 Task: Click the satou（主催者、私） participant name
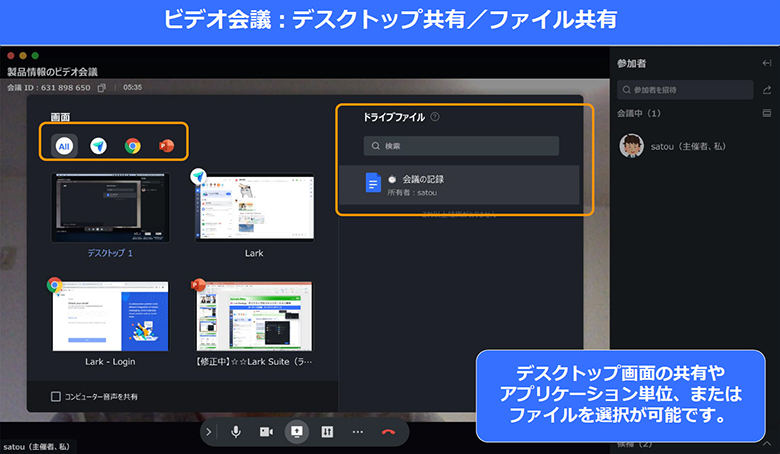click(x=688, y=146)
